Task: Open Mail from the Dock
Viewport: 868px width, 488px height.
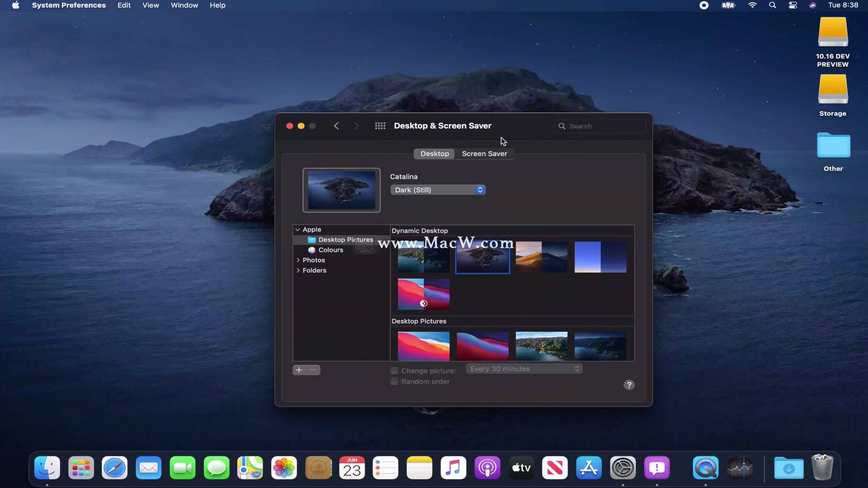Action: pyautogui.click(x=149, y=468)
